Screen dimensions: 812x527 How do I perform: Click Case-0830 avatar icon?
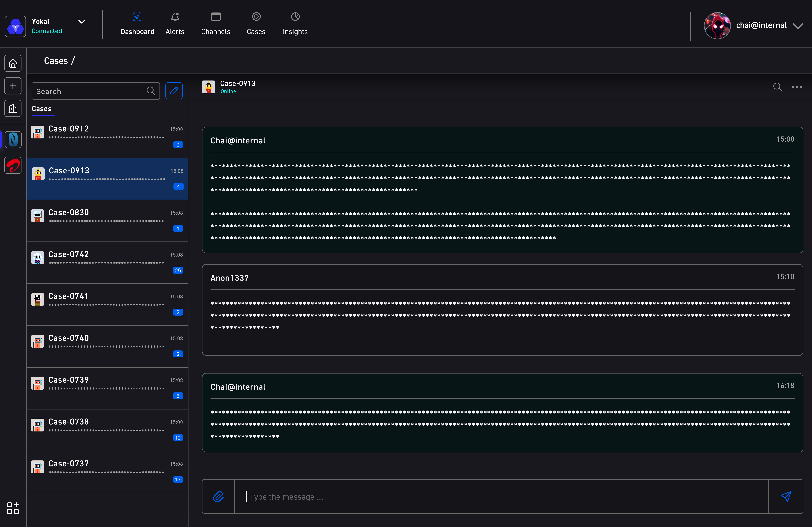pos(38,216)
